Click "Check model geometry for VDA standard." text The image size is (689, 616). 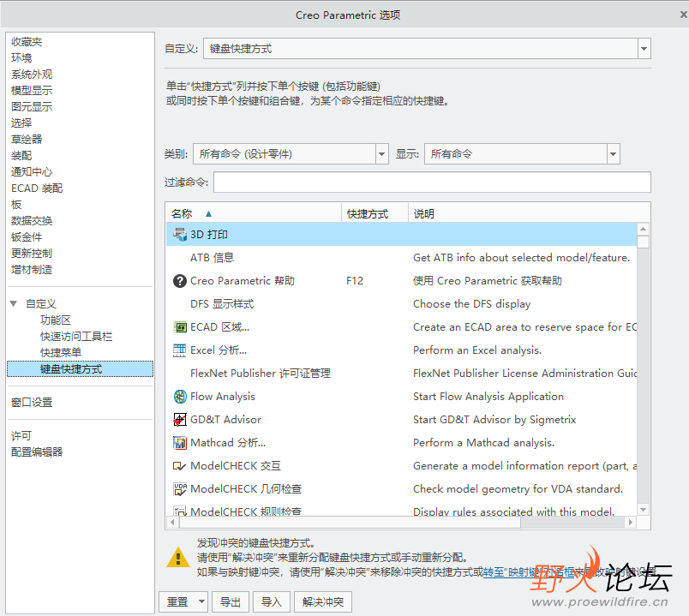tap(518, 489)
